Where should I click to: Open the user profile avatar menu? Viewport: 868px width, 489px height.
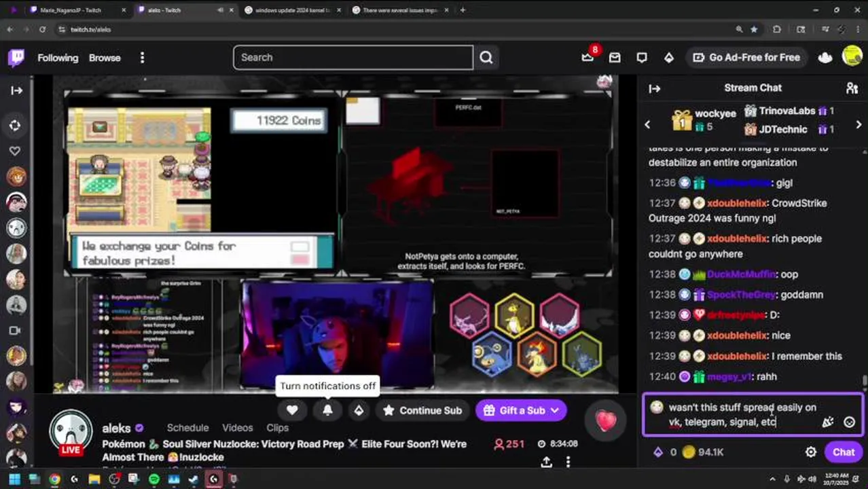point(852,56)
